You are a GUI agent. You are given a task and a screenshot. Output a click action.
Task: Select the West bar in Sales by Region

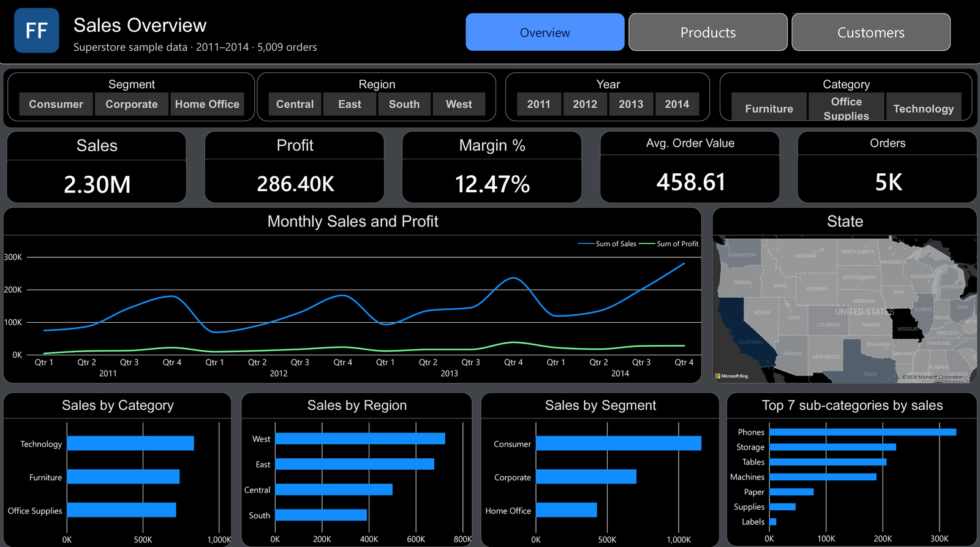pos(360,439)
